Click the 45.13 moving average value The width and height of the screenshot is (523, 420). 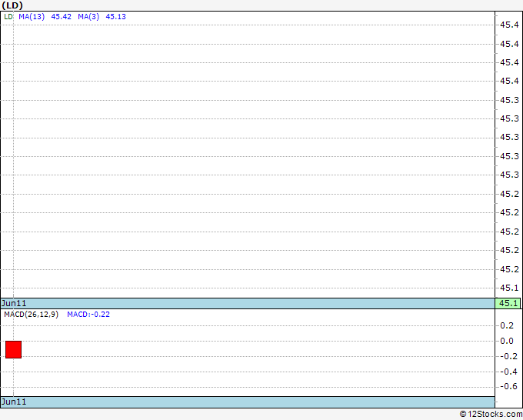tap(115, 17)
